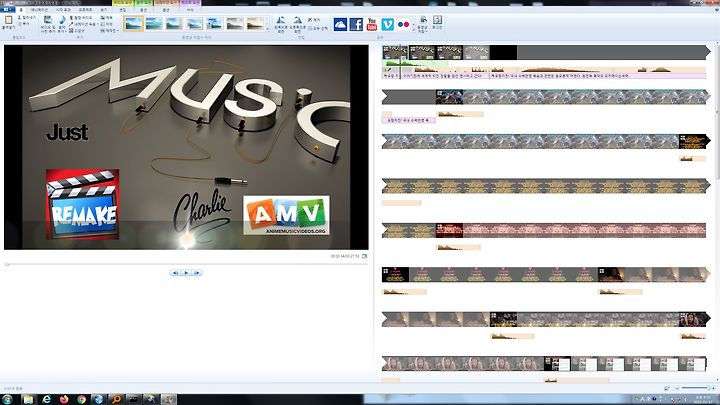Viewport: 720px width, 405px height.
Task: Open the Save movie dropdown button
Action: (423, 24)
